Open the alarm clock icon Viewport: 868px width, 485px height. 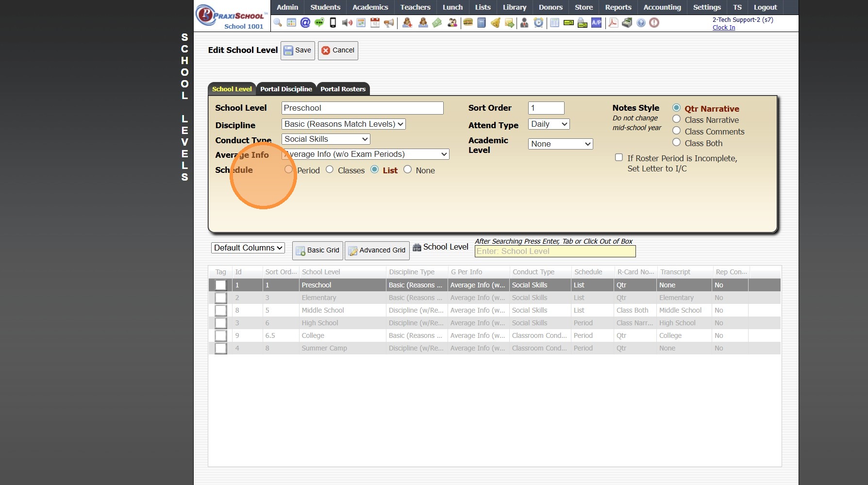coord(538,23)
